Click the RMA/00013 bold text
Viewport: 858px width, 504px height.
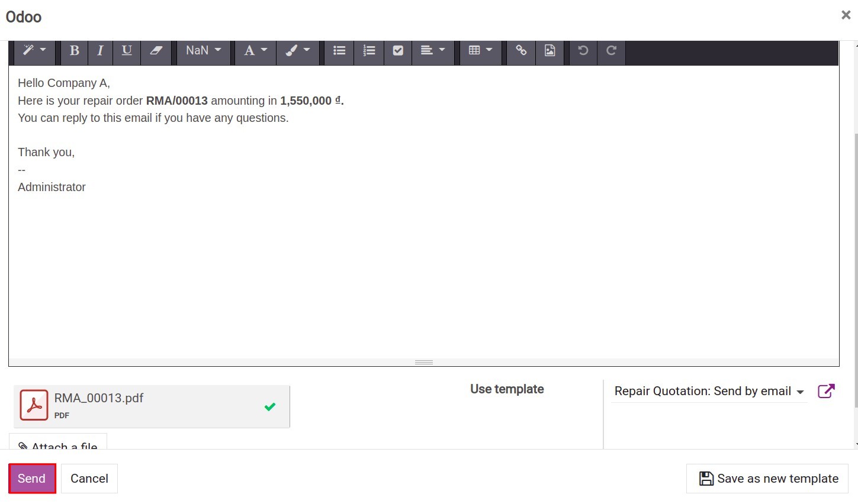177,101
